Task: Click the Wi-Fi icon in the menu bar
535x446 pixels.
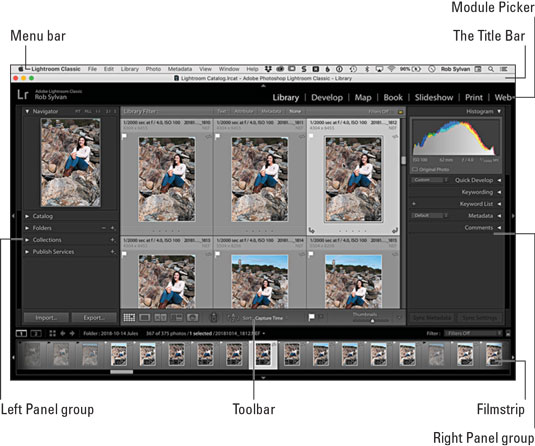Action: tap(391, 69)
